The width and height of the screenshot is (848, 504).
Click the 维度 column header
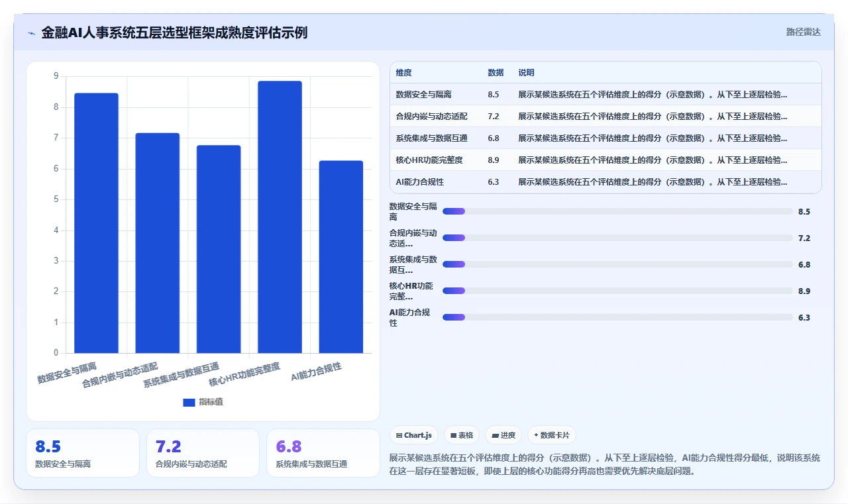coord(403,73)
